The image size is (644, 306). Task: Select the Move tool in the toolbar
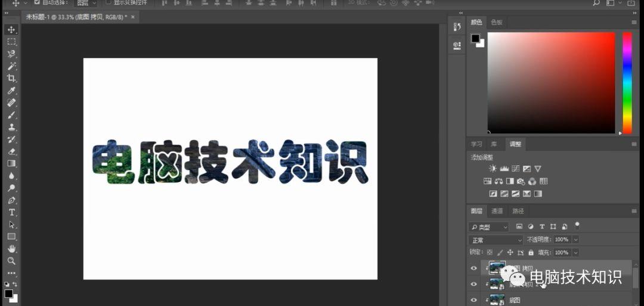coord(11,30)
